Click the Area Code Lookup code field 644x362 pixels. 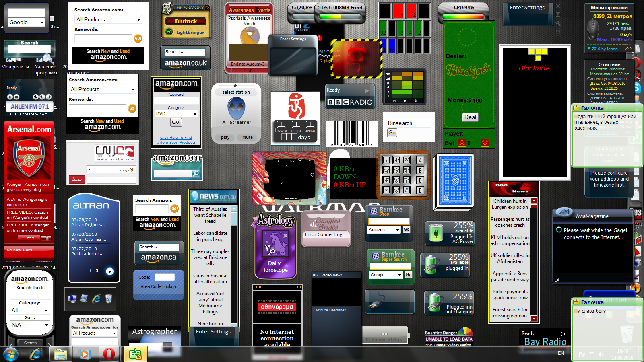(x=164, y=277)
